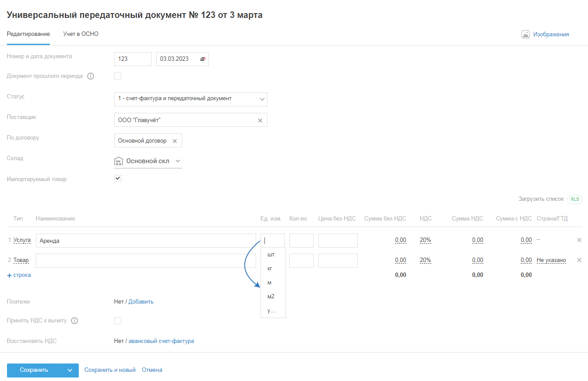This screenshot has width=588, height=381.
Task: Uncheck the Импортируемый товар checkbox
Action: click(118, 178)
